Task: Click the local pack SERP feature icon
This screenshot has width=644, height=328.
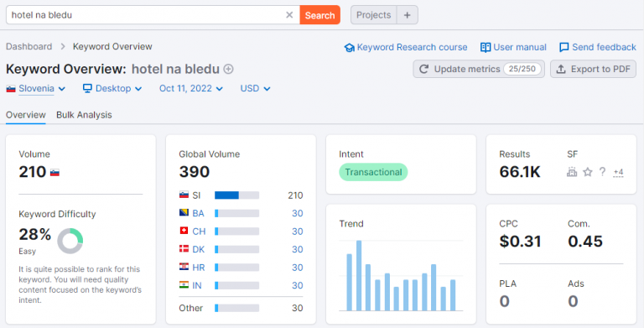Action: pyautogui.click(x=572, y=172)
